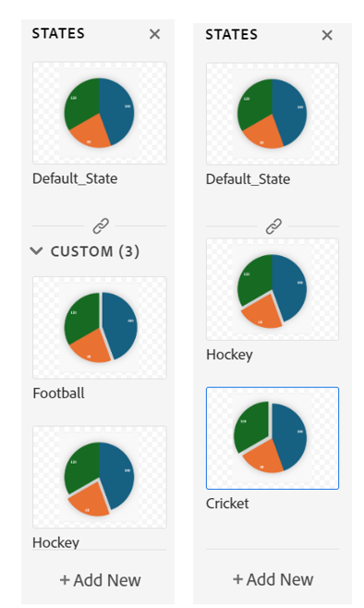
Task: Click Default_State label in left panel
Action: tap(75, 178)
